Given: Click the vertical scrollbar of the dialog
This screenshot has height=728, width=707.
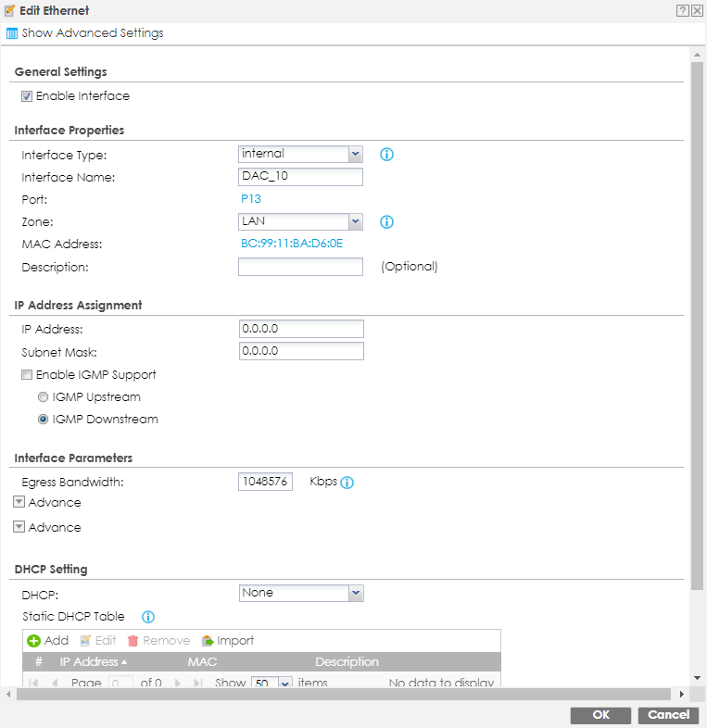Looking at the screenshot, I should (697, 324).
